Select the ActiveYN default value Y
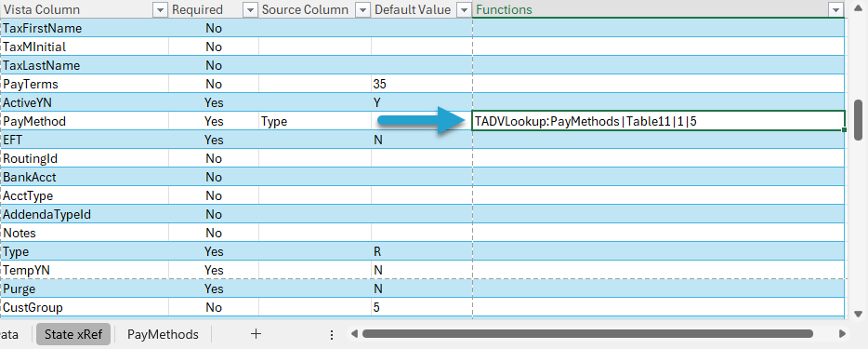The height and width of the screenshot is (349, 868). [x=421, y=102]
